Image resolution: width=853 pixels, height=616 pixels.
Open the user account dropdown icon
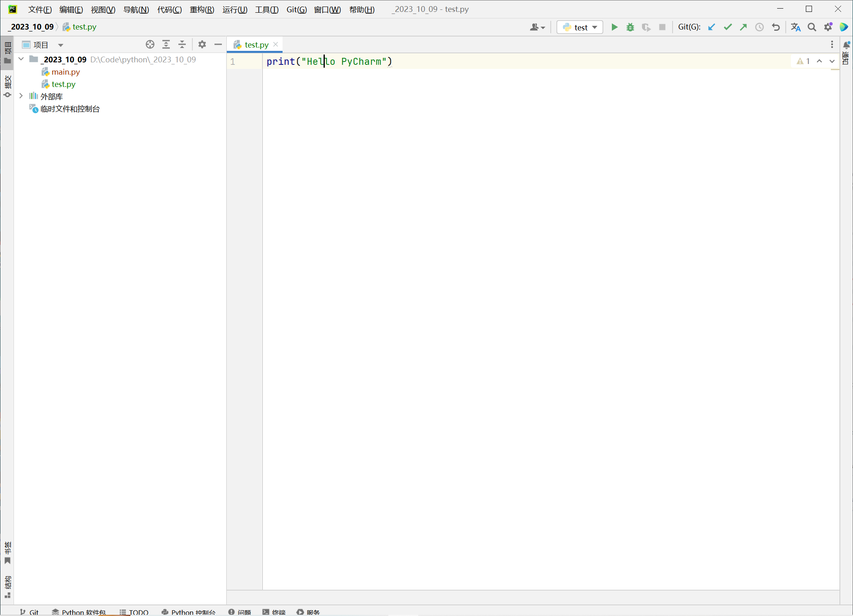537,27
